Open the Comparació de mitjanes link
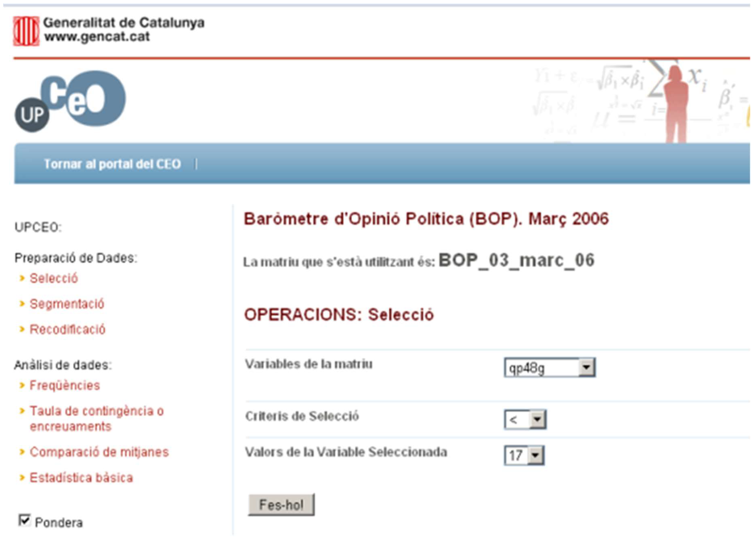This screenshot has height=539, width=756. pos(99,452)
